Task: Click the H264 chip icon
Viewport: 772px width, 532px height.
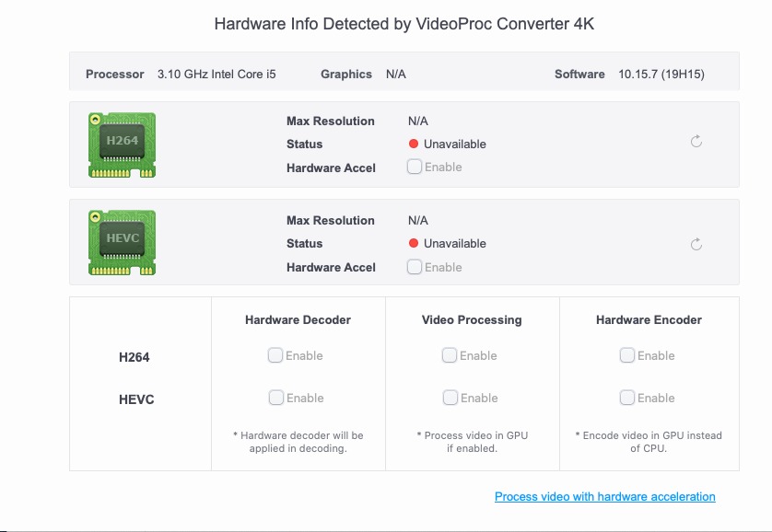Action: tap(122, 144)
